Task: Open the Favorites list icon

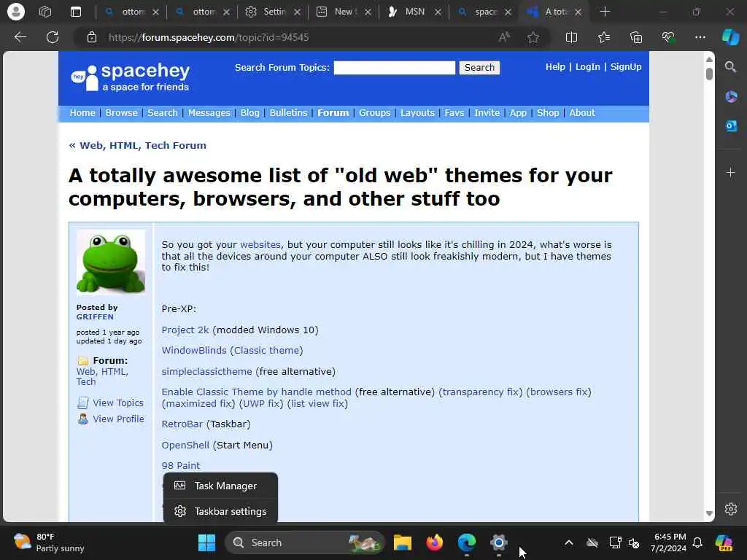Action: click(x=603, y=37)
